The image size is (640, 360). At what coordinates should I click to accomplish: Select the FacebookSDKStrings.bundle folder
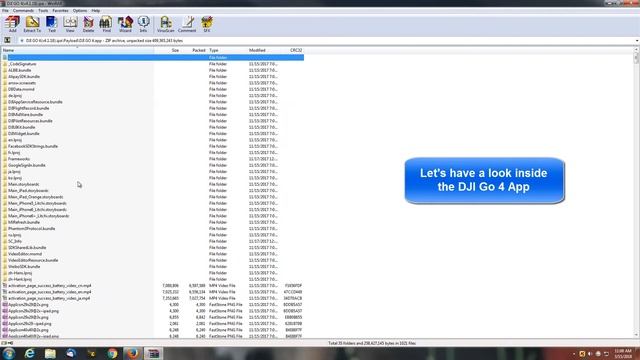33,146
